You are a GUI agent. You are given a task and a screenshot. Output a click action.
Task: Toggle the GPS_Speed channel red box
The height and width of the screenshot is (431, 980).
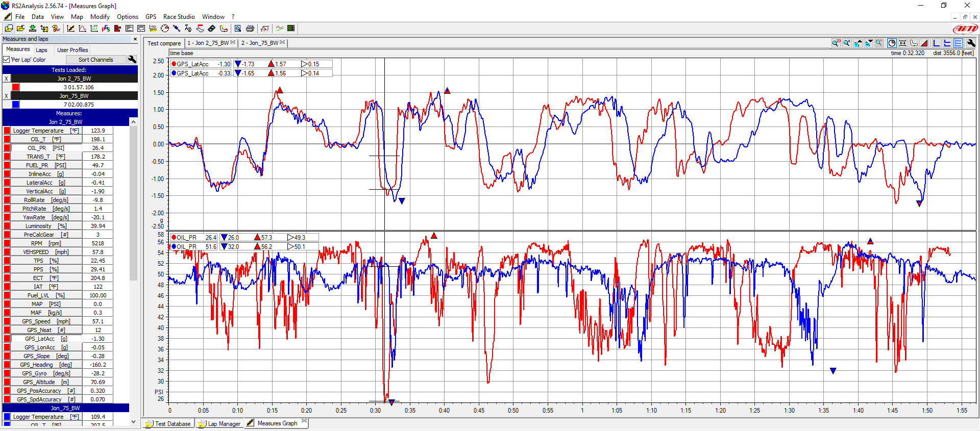[x=7, y=321]
